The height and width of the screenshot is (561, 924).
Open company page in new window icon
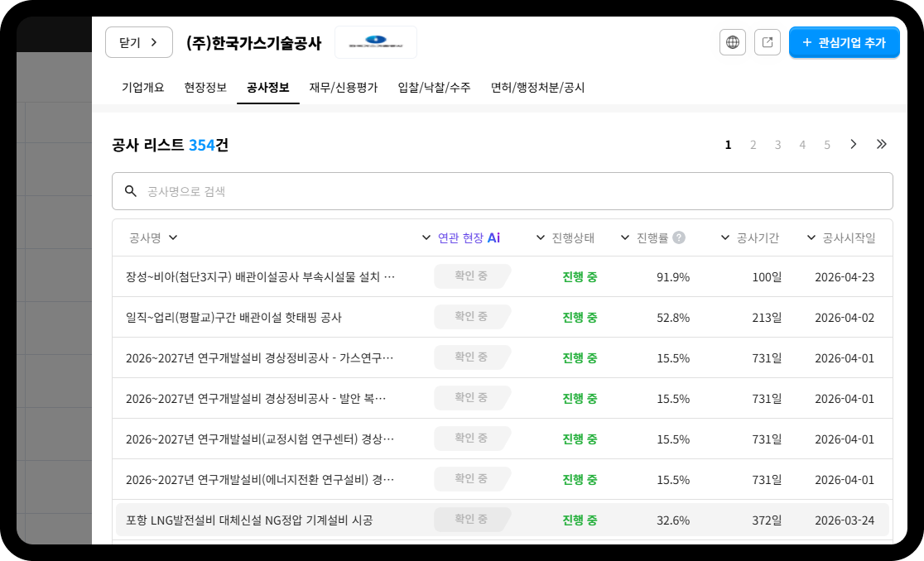click(768, 42)
